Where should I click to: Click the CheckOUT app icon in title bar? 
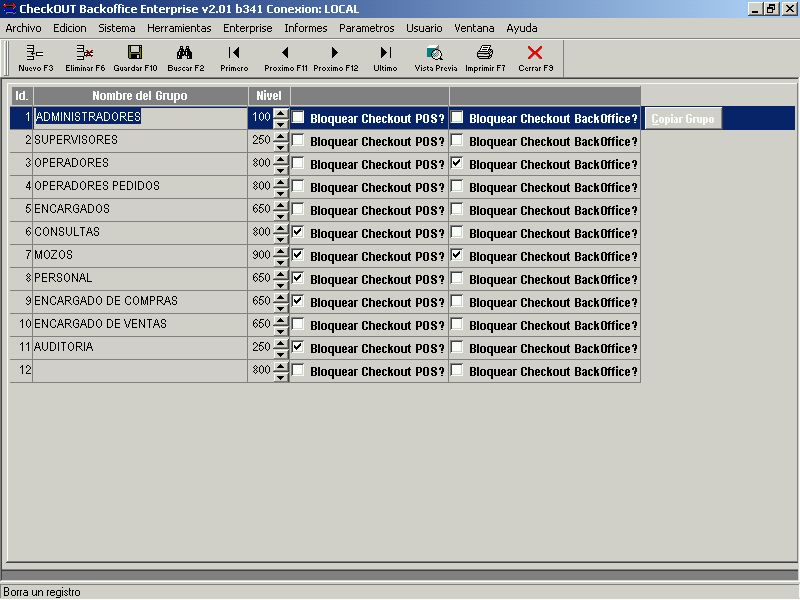9,9
